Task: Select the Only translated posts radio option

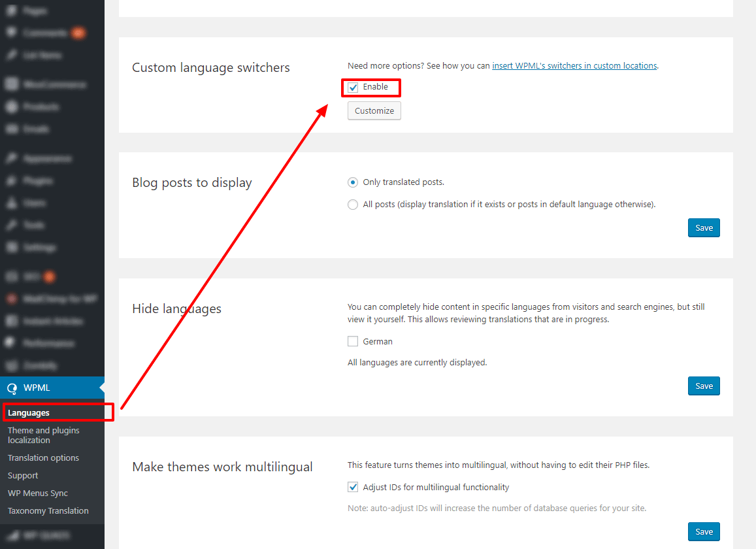Action: [x=353, y=182]
